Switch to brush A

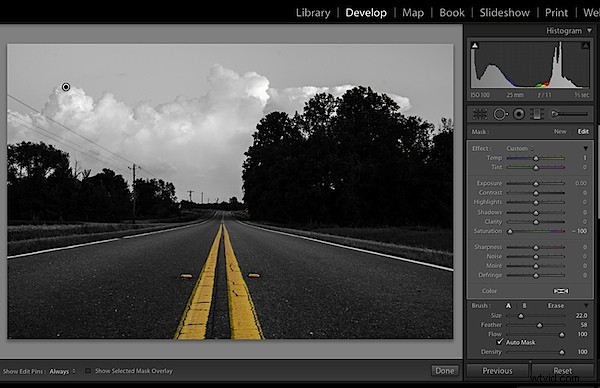click(508, 306)
